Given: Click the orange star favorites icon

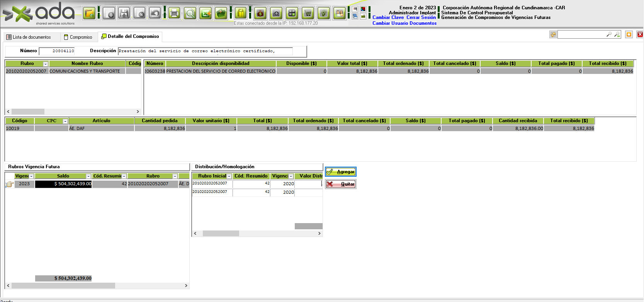Looking at the screenshot, I should click(x=629, y=34).
